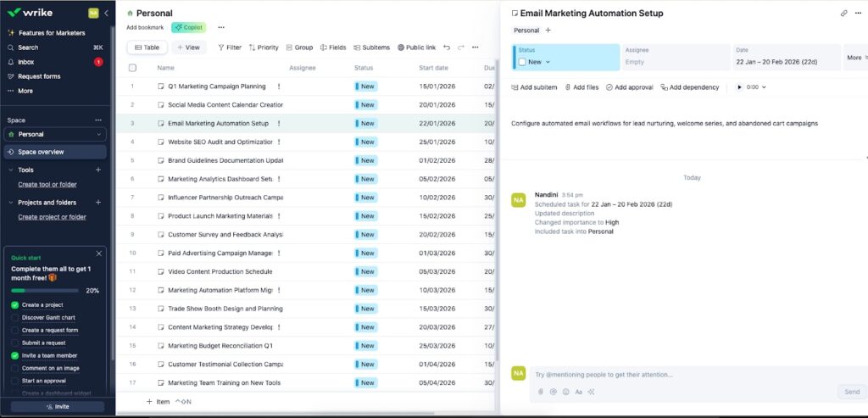Image resolution: width=868 pixels, height=418 pixels.
Task: Toggle the Comment on an image checkbox
Action: coord(15,368)
